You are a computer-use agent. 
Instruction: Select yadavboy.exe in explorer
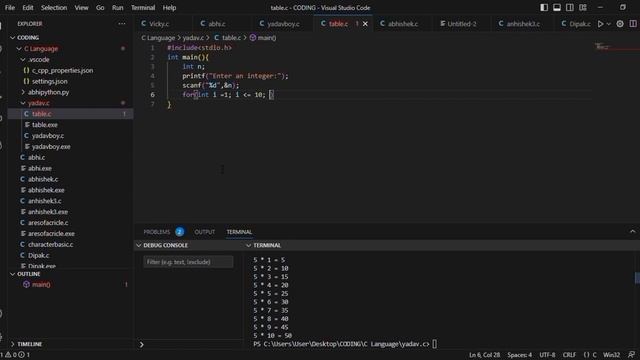pyautogui.click(x=51, y=147)
